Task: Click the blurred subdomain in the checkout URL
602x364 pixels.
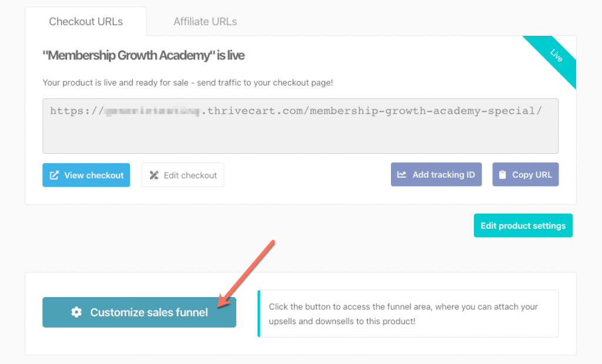Action: pos(152,111)
